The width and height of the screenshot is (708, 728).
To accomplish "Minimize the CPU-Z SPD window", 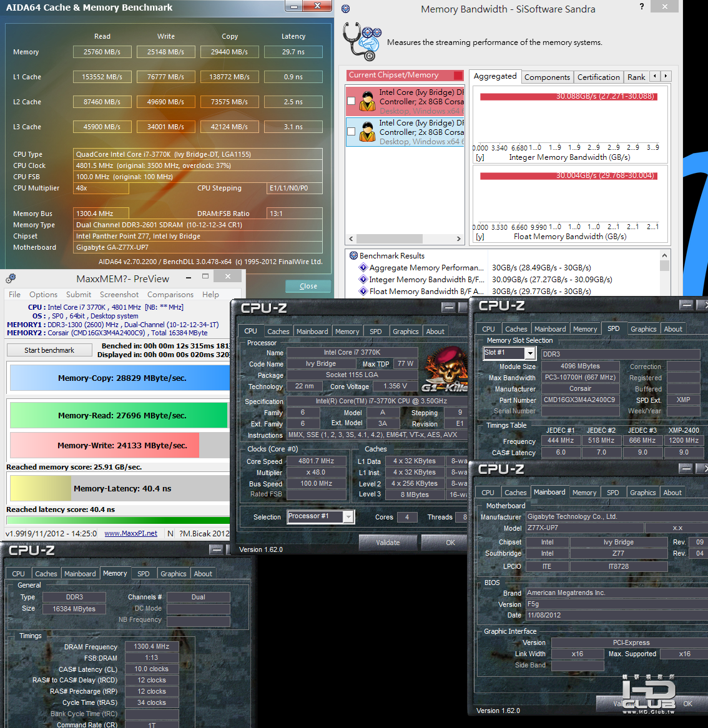I will click(686, 305).
